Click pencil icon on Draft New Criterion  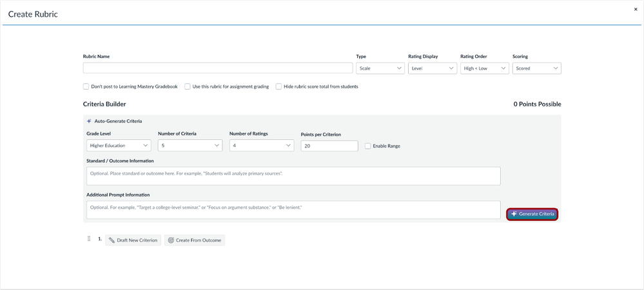[x=112, y=240]
